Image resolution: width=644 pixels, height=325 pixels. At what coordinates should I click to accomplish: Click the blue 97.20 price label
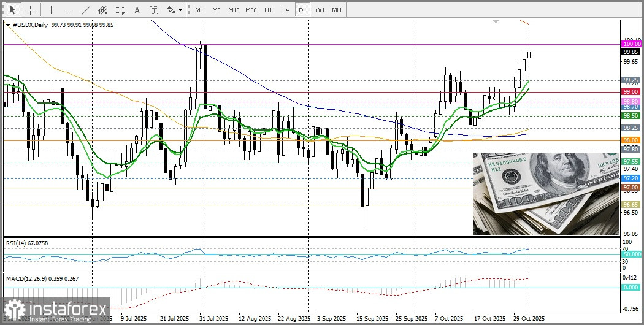(x=631, y=178)
